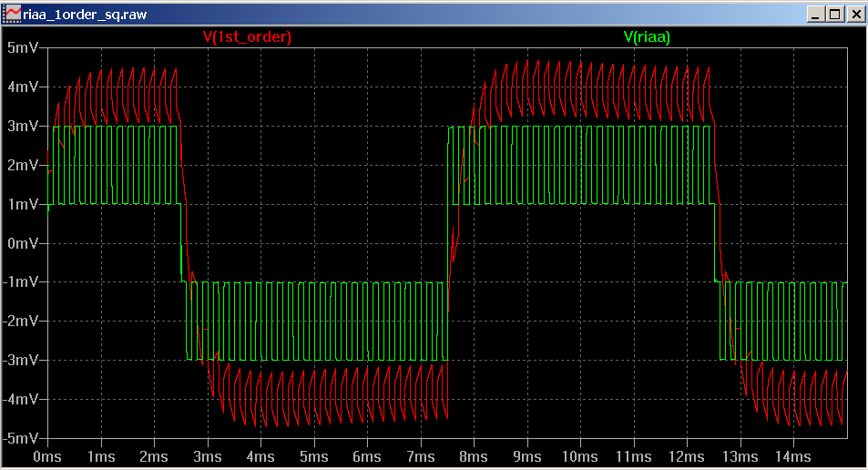Click the -1mV vertical axis label
Screen dimensions: 868x470
(21, 282)
